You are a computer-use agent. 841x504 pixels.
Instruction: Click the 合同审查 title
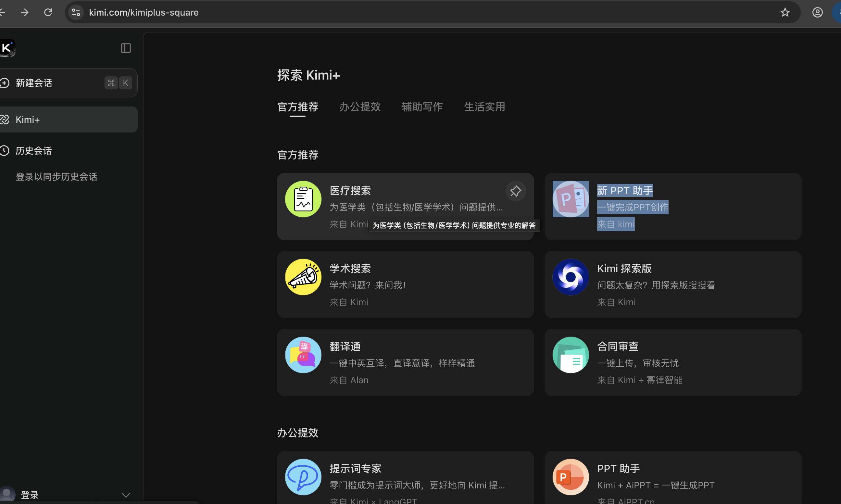618,346
